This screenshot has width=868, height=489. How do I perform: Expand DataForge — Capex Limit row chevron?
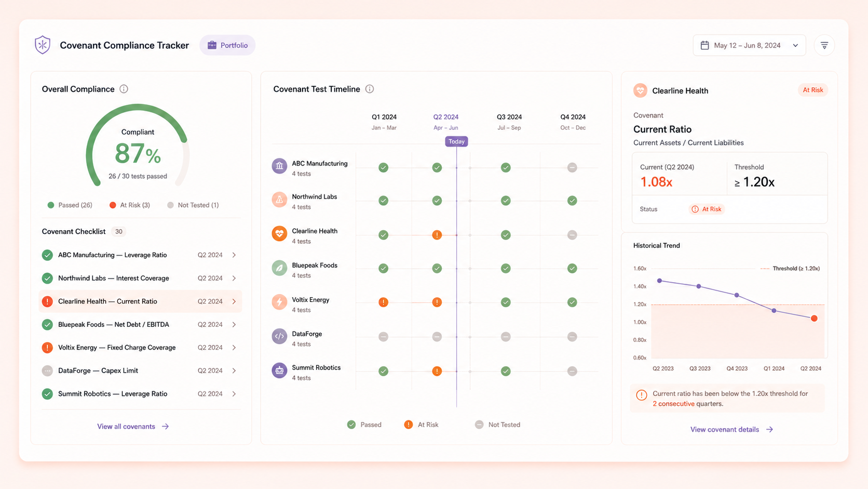click(x=234, y=371)
